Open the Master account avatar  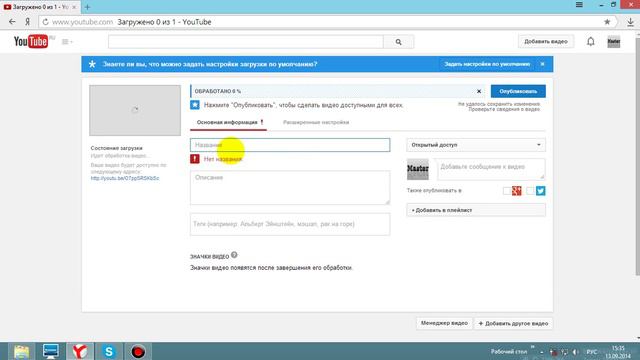(614, 42)
